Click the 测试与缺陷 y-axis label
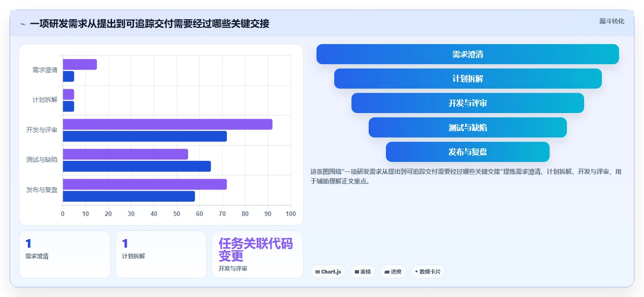This screenshot has height=297, width=644. (x=42, y=160)
